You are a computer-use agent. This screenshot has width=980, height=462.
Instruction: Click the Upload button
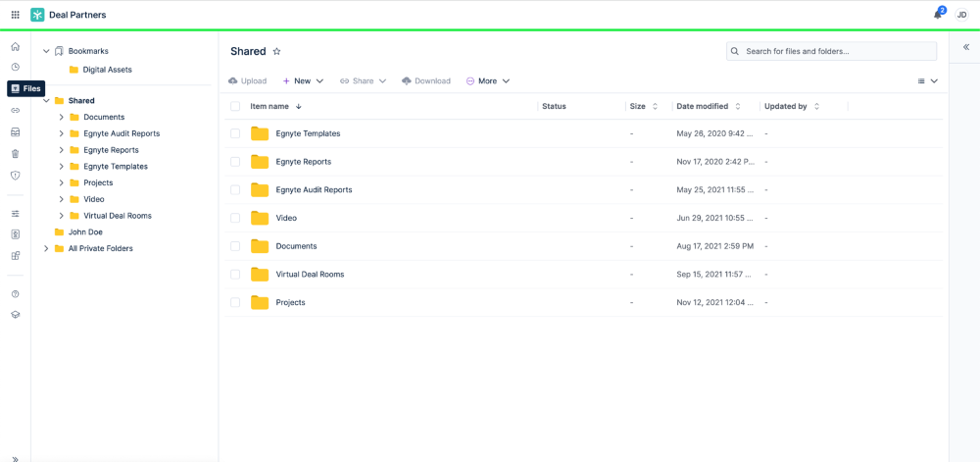[x=248, y=81]
